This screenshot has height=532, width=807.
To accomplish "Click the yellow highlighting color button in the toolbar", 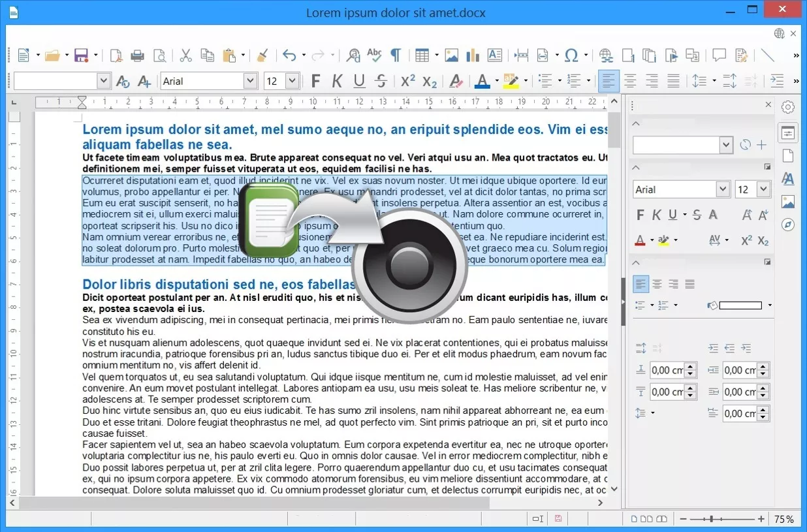I will tap(511, 81).
